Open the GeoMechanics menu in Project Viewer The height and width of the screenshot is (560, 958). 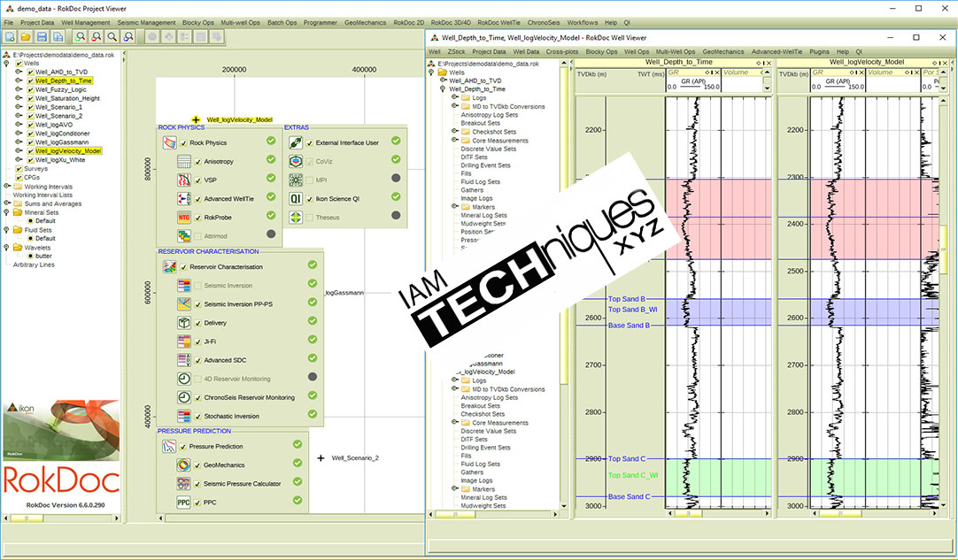pos(365,23)
